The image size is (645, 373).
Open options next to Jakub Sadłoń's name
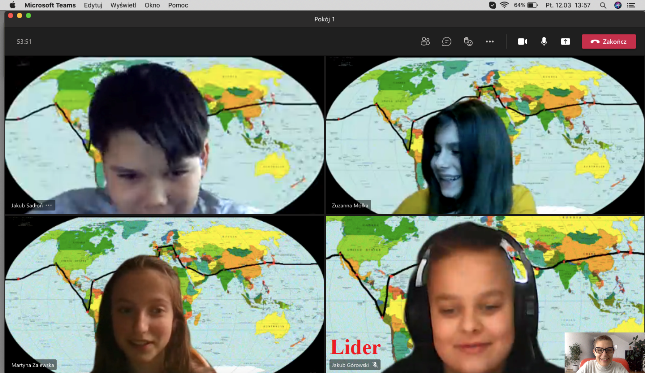(49, 205)
